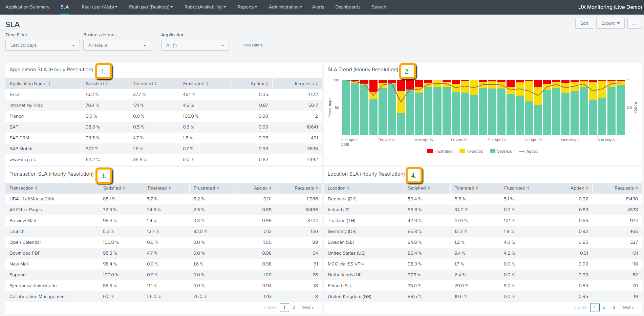
Task: Sort Application SLA by Requests column
Action: 306,84
